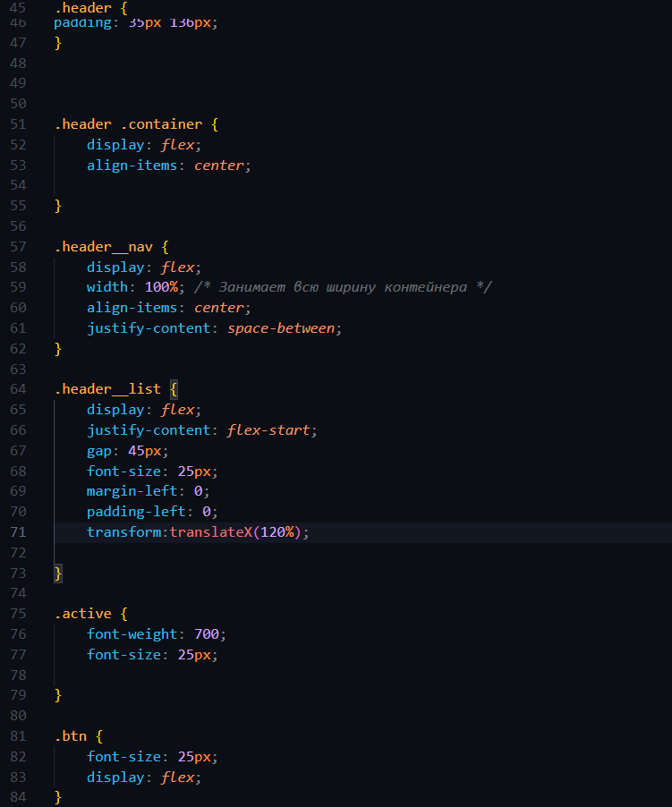Click the '.header__nav' selector text
The width and height of the screenshot is (672, 807).
pyautogui.click(x=104, y=247)
